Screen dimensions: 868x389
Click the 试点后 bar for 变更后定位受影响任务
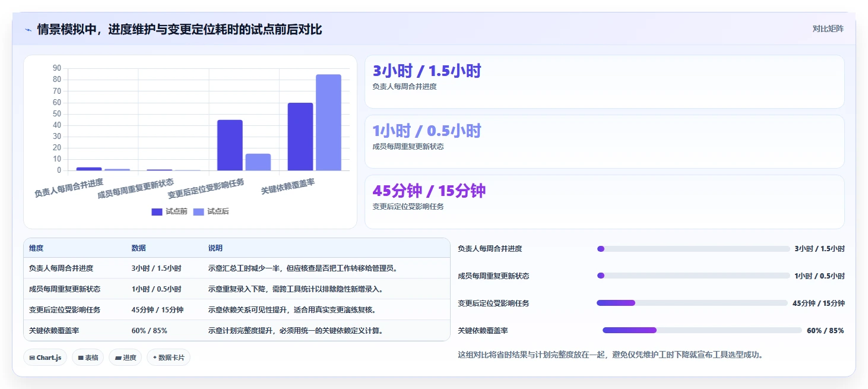258,162
